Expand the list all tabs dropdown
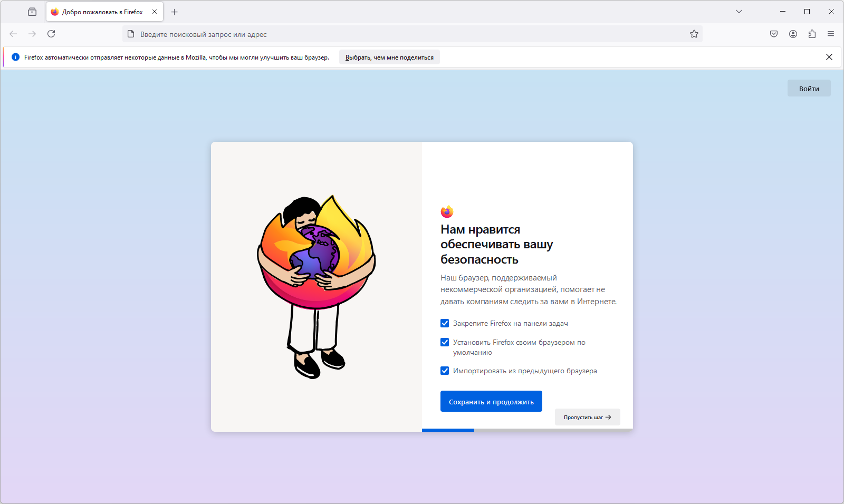Viewport: 844px width, 504px height. 739,12
